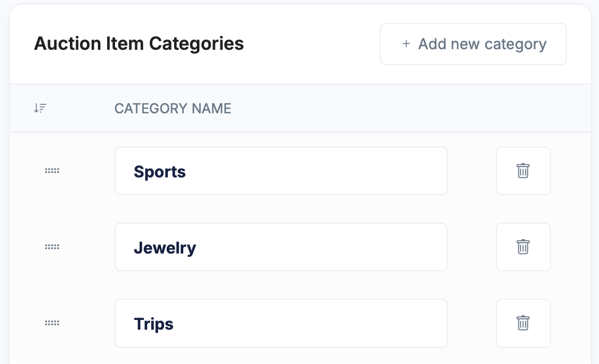Screen dimensions: 599x364
Task: Click the CATEGORY NAME column header
Action: click(172, 108)
